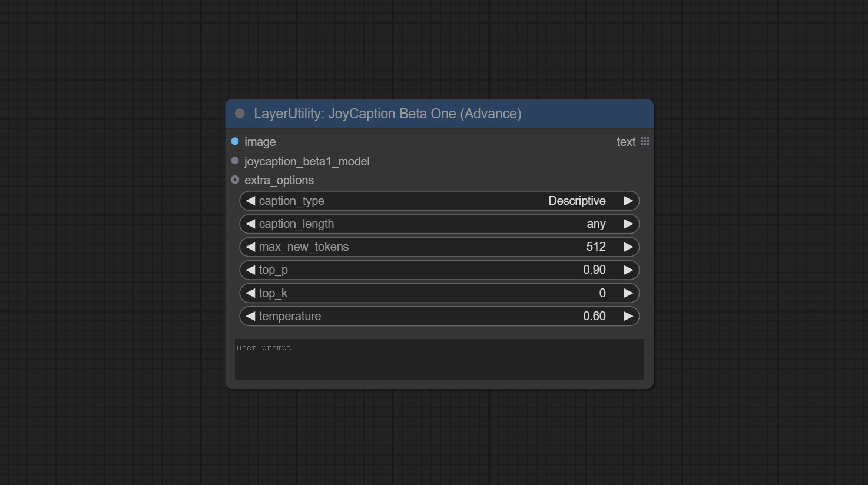The height and width of the screenshot is (485, 868).
Task: Increase top_p value using right arrow
Action: (628, 270)
